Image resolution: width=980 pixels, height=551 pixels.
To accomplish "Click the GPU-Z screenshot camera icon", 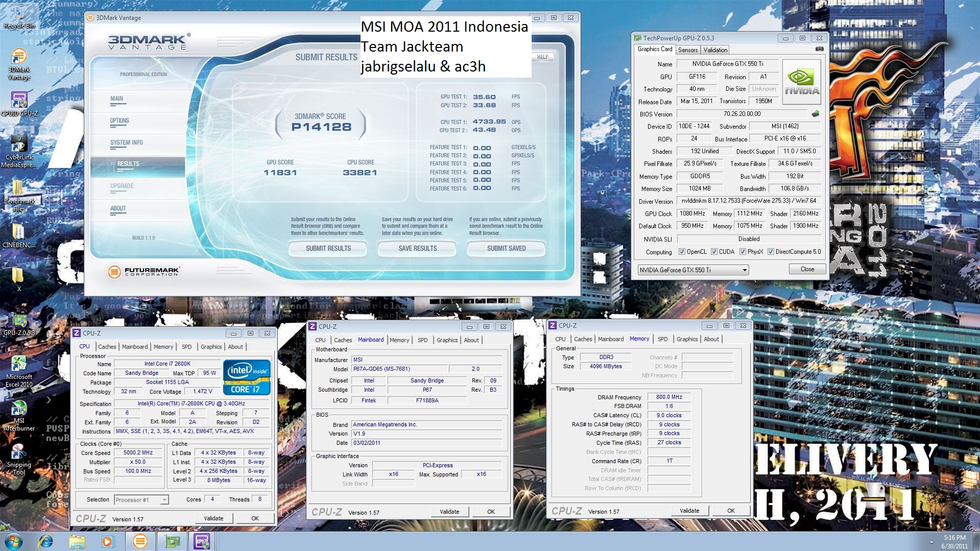I will (819, 49).
